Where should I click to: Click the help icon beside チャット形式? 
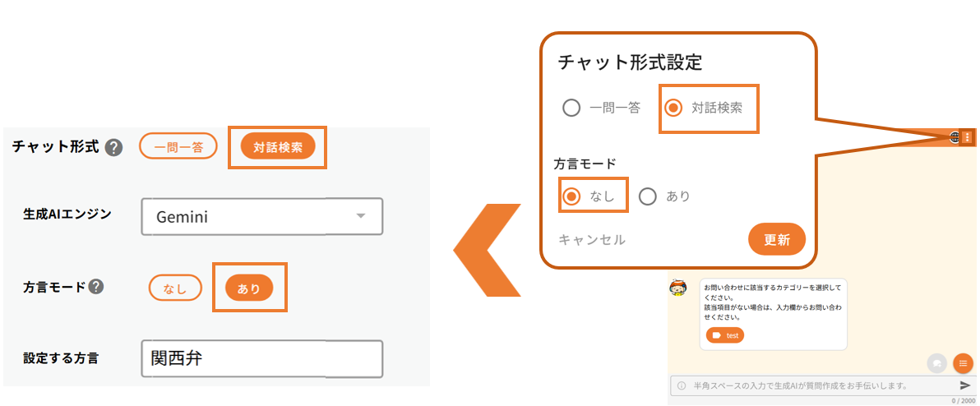click(x=114, y=148)
